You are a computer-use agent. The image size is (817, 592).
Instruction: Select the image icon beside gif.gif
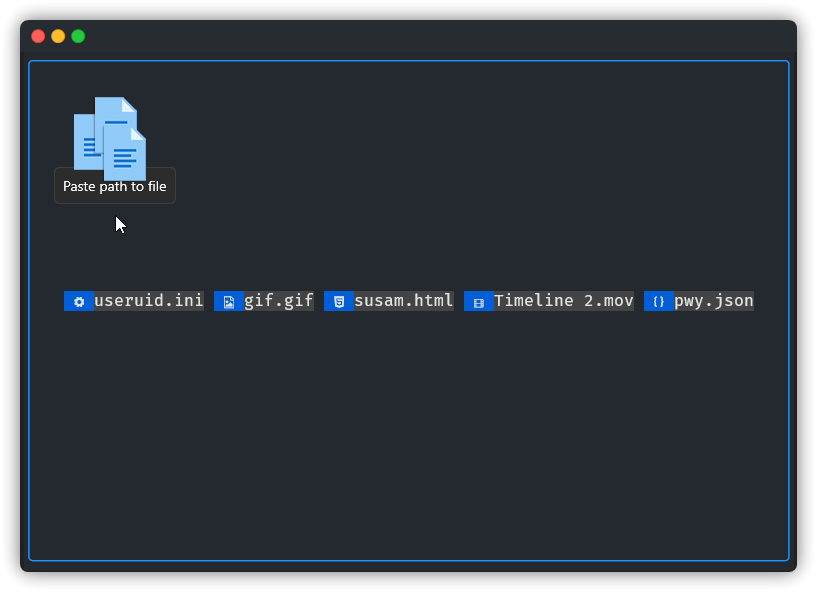[x=228, y=300]
